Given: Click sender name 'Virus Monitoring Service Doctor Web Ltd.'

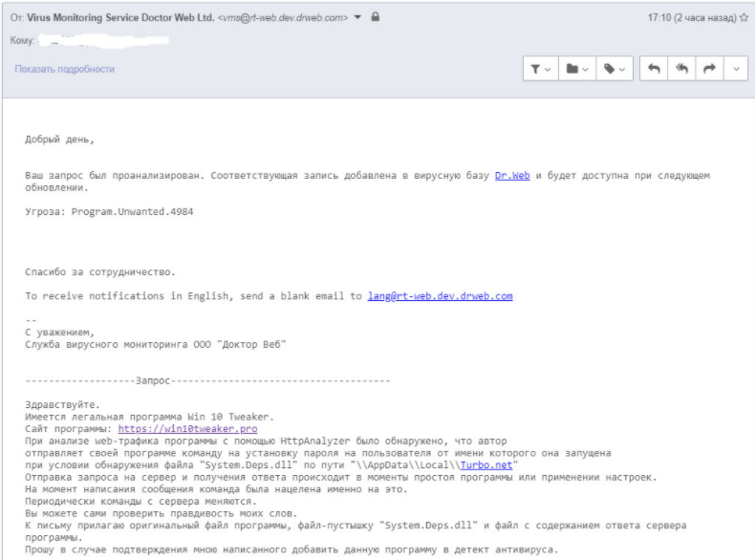Looking at the screenshot, I should [120, 18].
